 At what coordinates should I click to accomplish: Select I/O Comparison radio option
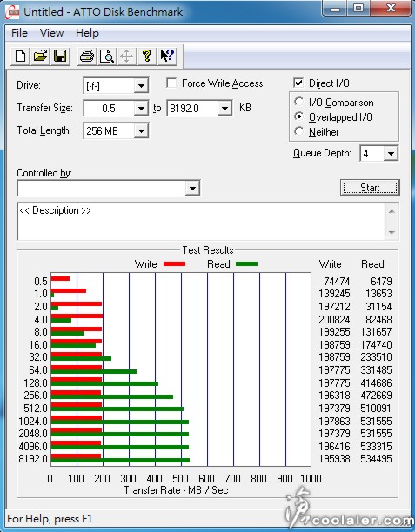299,102
